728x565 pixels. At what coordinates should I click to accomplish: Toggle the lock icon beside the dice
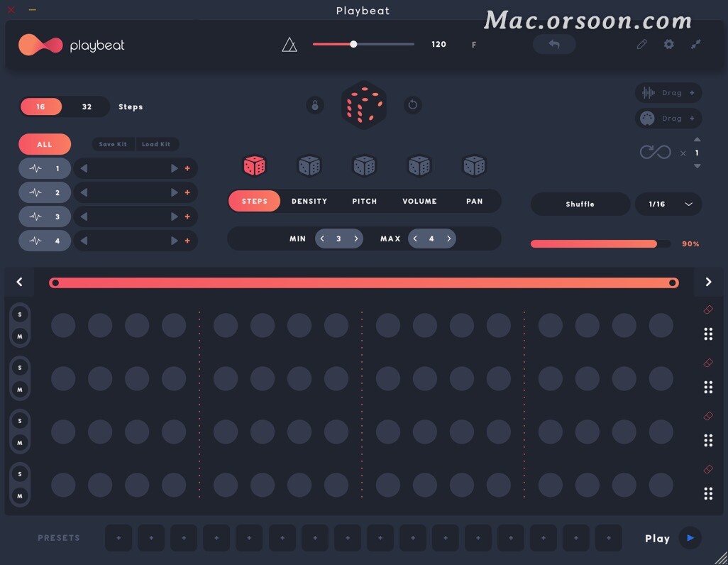315,105
